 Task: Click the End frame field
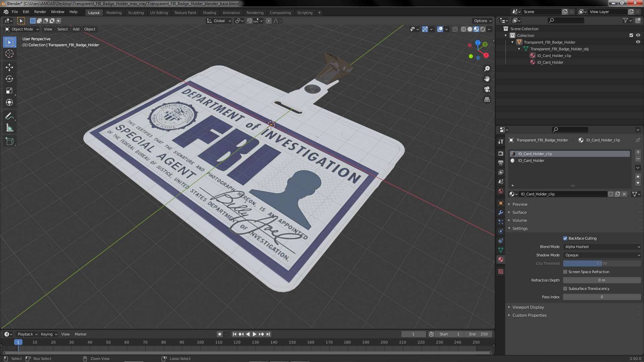coord(479,334)
